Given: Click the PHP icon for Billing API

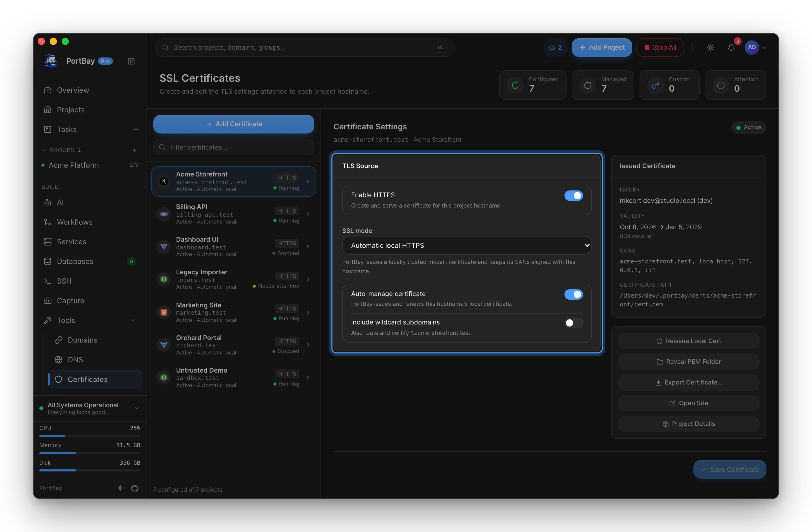Looking at the screenshot, I should click(x=164, y=214).
